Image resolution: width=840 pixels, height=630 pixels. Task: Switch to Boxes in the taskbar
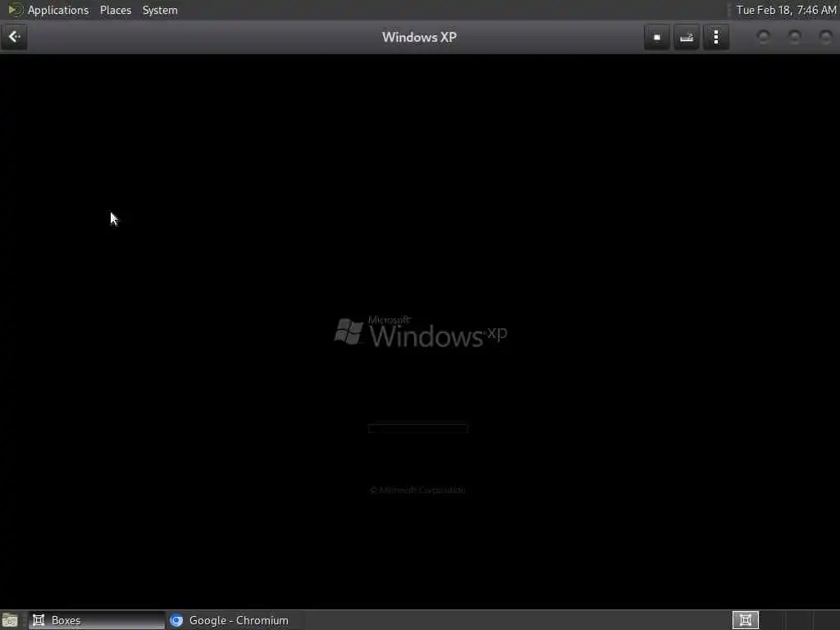tap(97, 620)
